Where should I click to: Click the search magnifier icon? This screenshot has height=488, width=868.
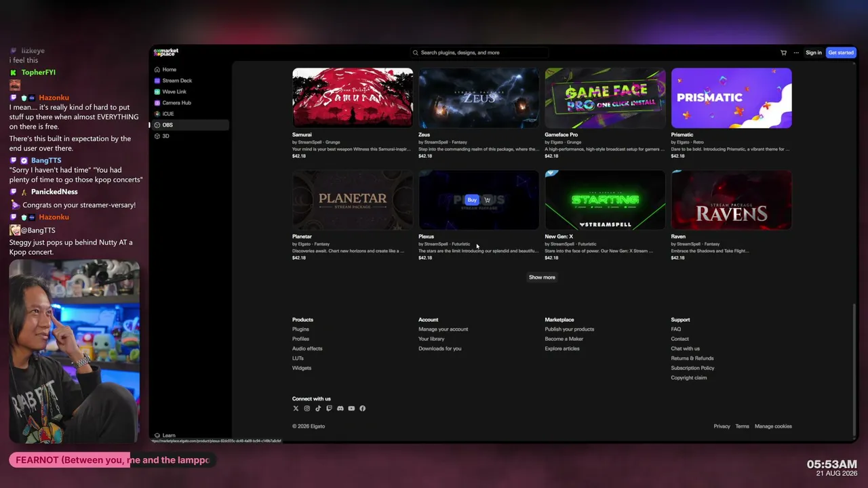pos(416,53)
